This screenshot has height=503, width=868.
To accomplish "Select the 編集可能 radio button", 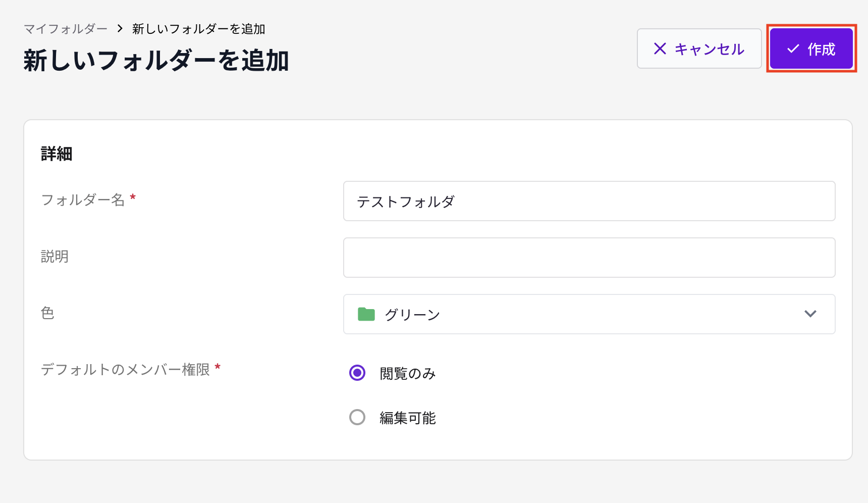I will [357, 418].
